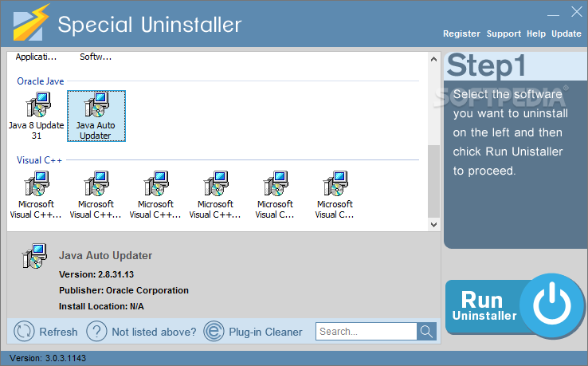Click the Java Auto Updater details title
The height and width of the screenshot is (366, 588).
click(x=105, y=256)
